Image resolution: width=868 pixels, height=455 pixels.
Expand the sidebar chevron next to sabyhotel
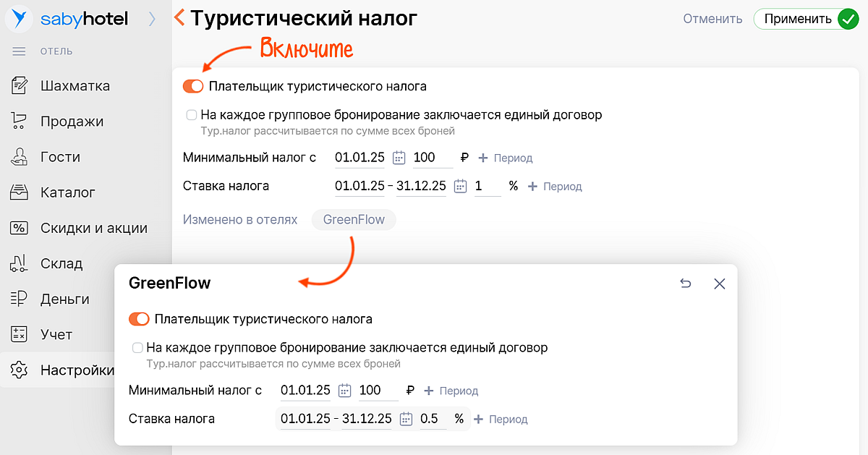click(152, 20)
